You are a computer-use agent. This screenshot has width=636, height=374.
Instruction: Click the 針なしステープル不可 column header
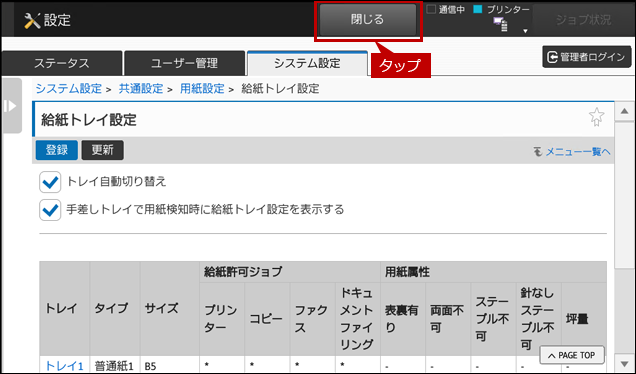click(538, 319)
